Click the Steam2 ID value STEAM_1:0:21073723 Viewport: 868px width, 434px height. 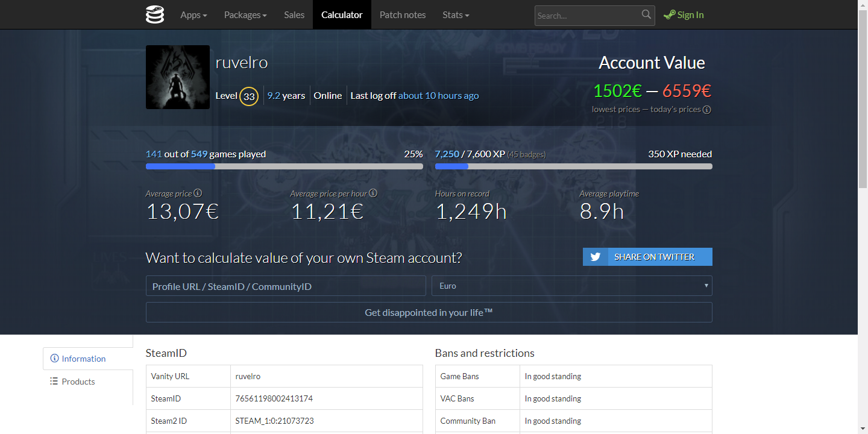pos(275,421)
